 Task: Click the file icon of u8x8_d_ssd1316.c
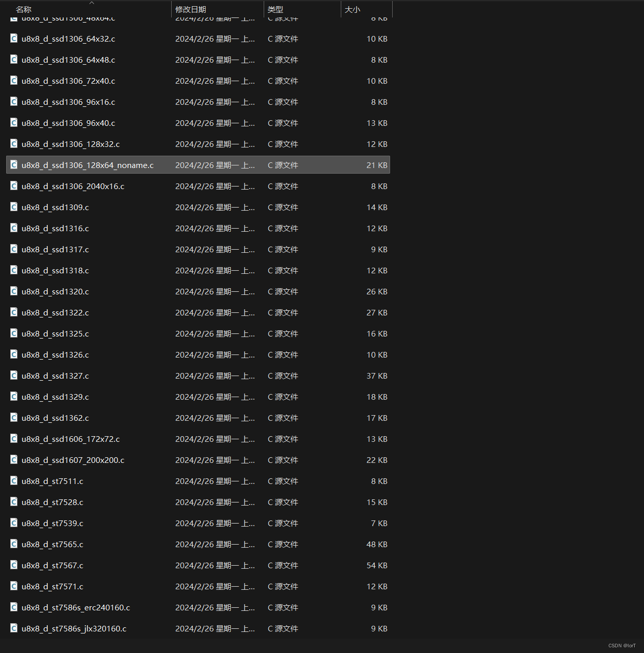click(14, 228)
